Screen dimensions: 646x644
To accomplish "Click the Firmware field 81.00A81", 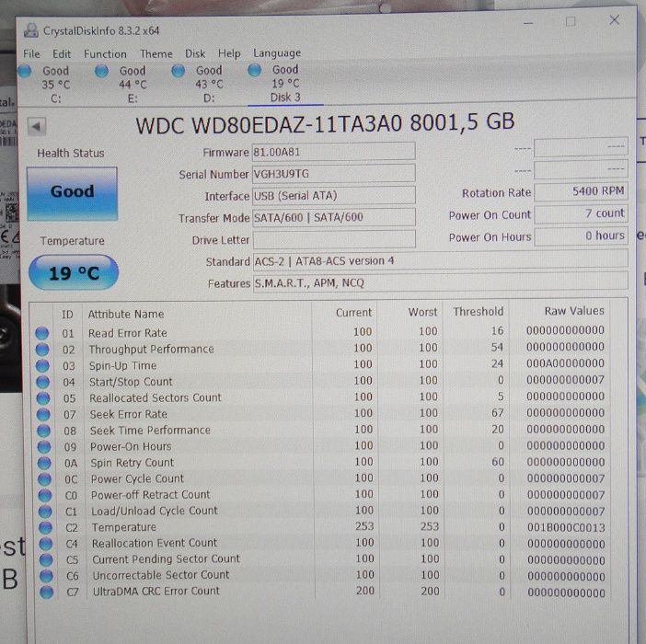I will click(x=333, y=152).
